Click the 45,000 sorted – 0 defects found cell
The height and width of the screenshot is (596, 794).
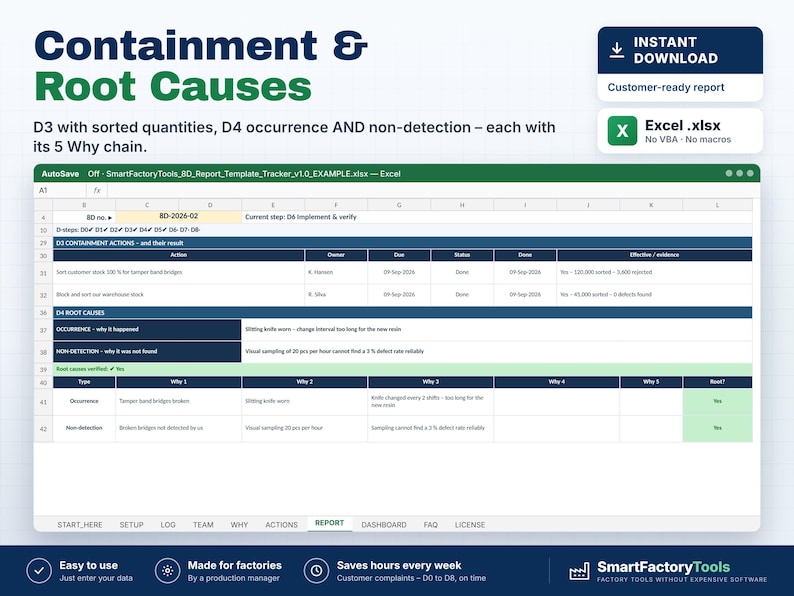click(654, 295)
